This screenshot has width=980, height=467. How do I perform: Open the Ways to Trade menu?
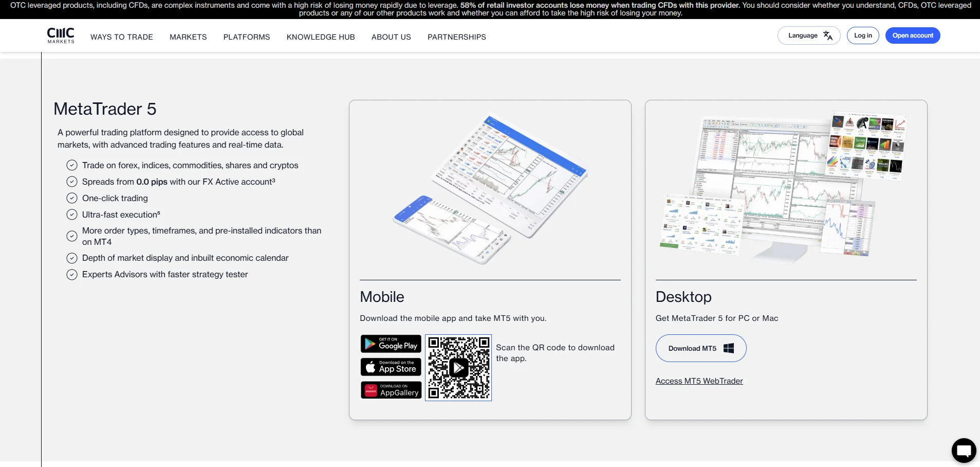click(122, 37)
